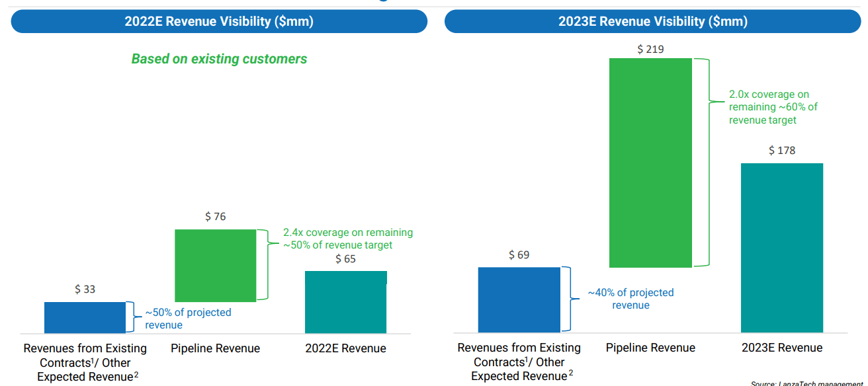
Task: Select the teal $178 2023E Revenue bar
Action: 782,248
